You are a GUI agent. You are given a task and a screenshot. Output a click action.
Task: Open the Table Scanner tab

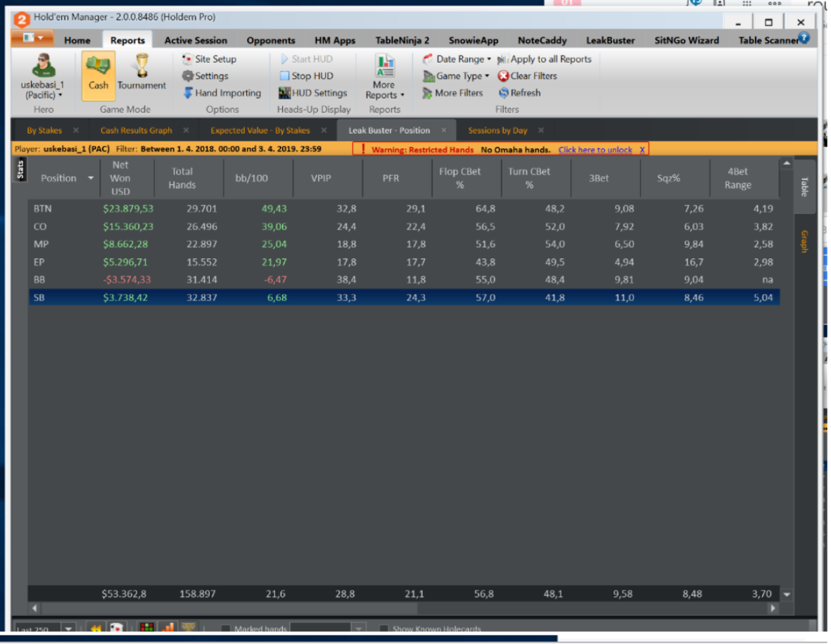coord(768,40)
